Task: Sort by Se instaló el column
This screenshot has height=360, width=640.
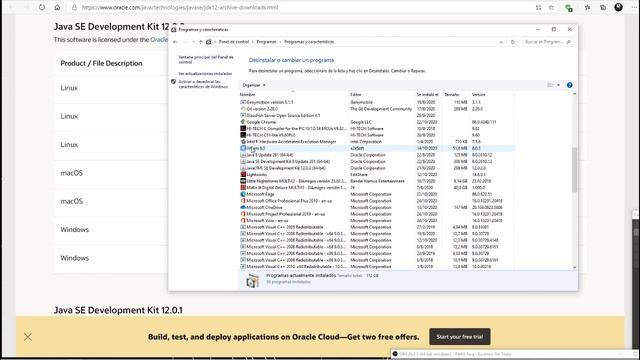Action: click(427, 94)
